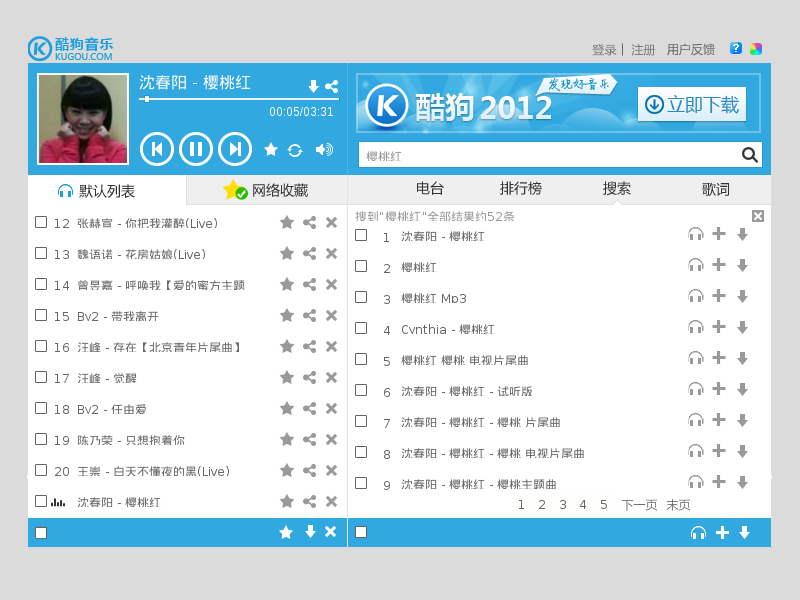The width and height of the screenshot is (800, 600).
Task: Check search result 9 checkbox
Action: pos(361,483)
